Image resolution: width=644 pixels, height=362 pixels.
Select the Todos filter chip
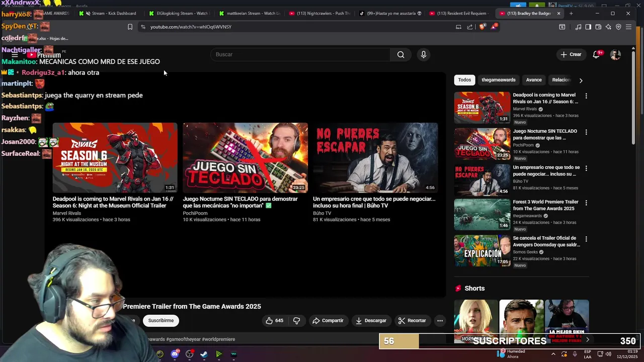(x=464, y=80)
